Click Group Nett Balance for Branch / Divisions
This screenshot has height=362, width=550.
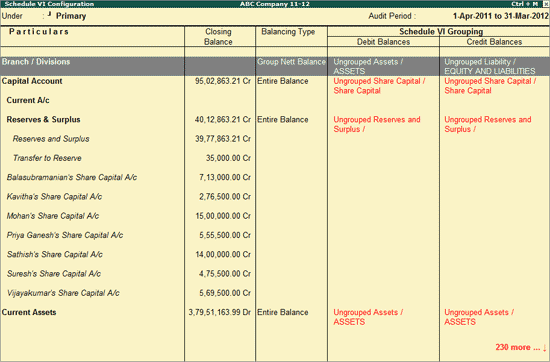291,62
